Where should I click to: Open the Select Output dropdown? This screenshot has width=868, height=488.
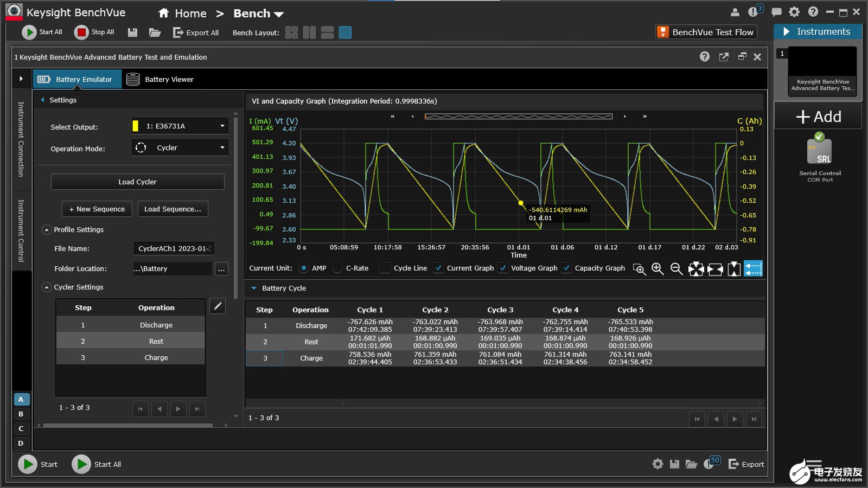pos(180,126)
